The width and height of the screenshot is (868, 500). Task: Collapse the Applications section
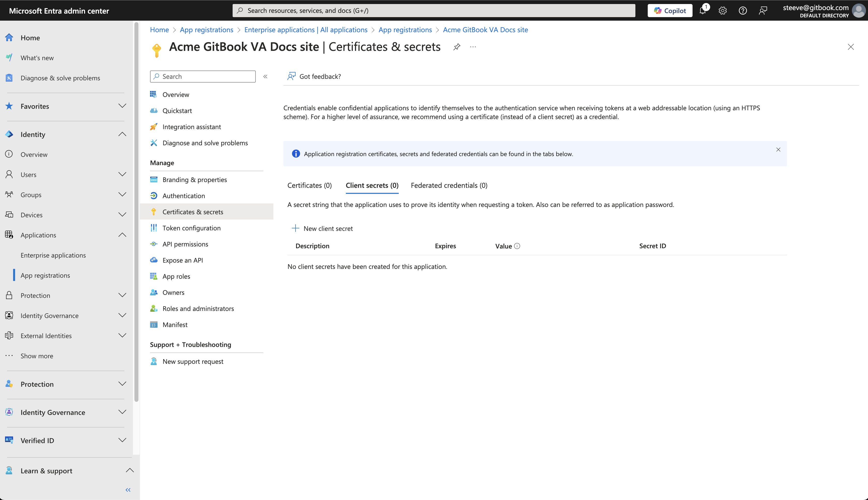pos(122,235)
